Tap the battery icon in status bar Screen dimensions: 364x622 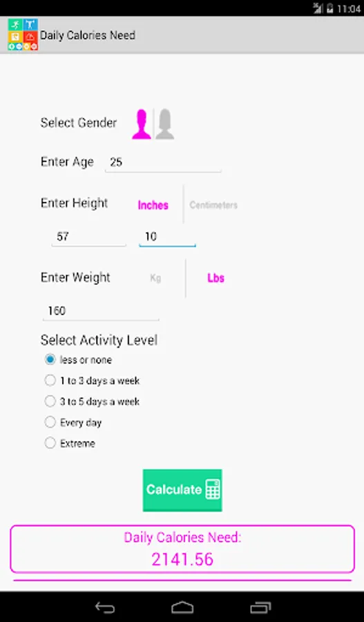pyautogui.click(x=329, y=8)
